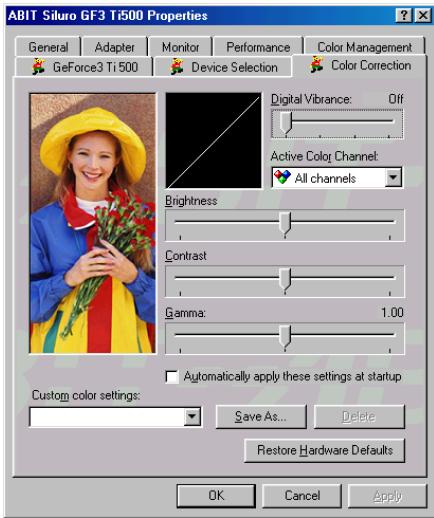The height and width of the screenshot is (518, 434).
Task: Click the question mark help button
Action: click(403, 15)
